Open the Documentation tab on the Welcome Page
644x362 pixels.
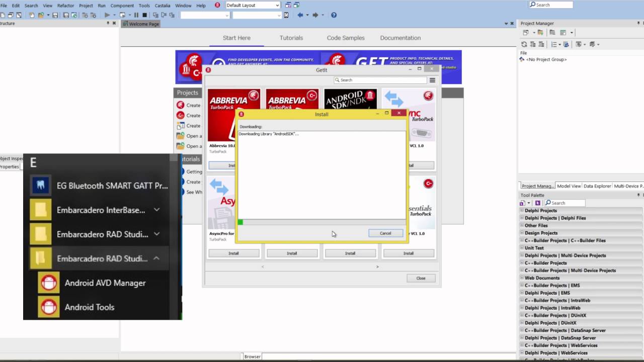tap(400, 38)
